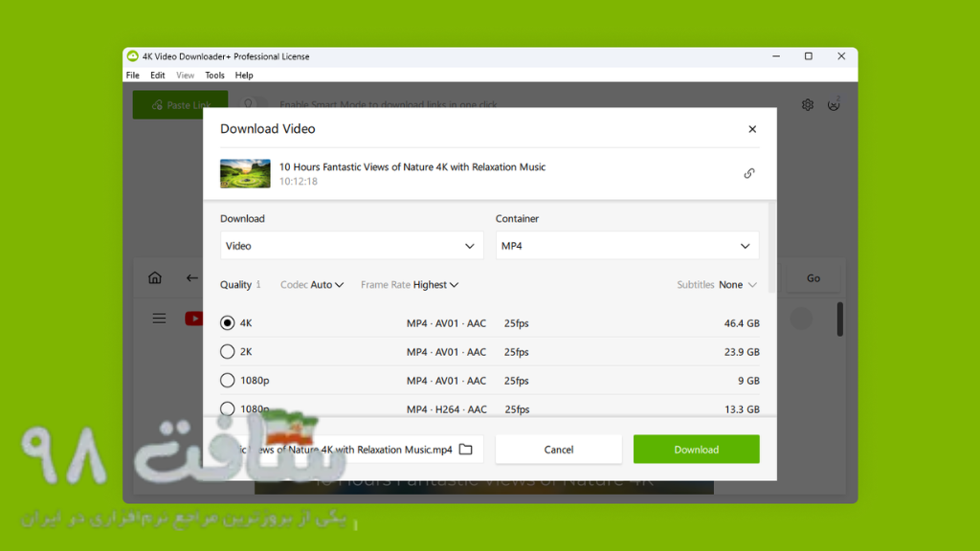Open the View menu
The image size is (980, 551).
(185, 75)
